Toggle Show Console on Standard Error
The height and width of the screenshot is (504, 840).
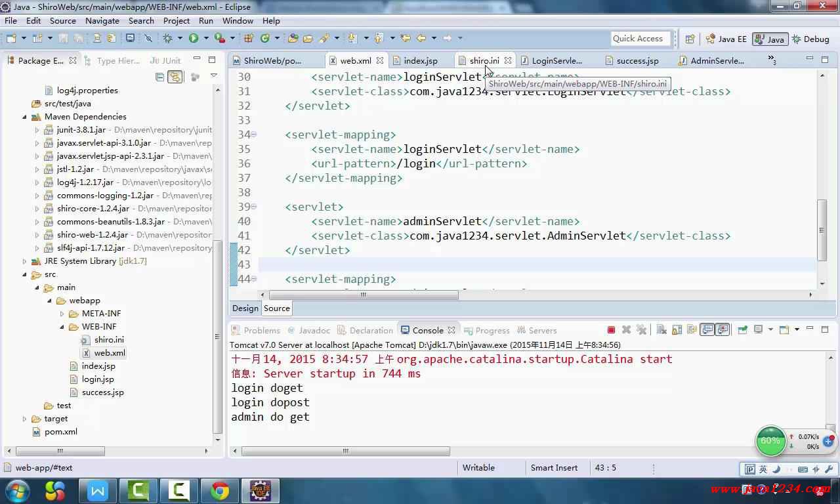pyautogui.click(x=723, y=329)
